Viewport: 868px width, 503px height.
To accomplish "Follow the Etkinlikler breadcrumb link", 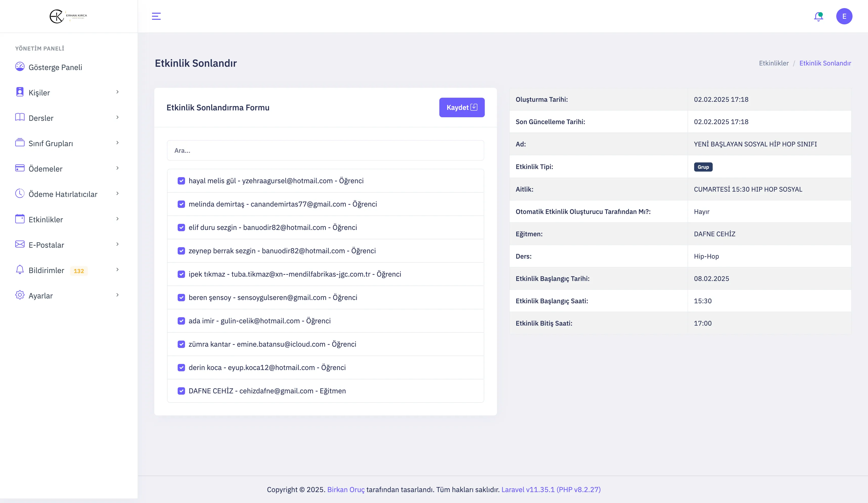I will (x=774, y=63).
